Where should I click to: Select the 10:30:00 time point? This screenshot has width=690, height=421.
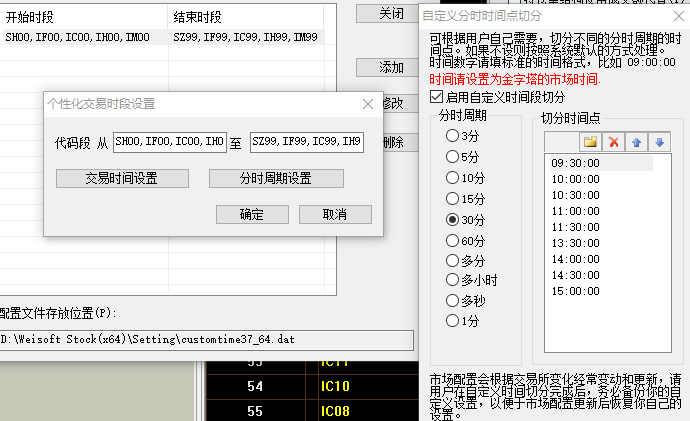[576, 195]
